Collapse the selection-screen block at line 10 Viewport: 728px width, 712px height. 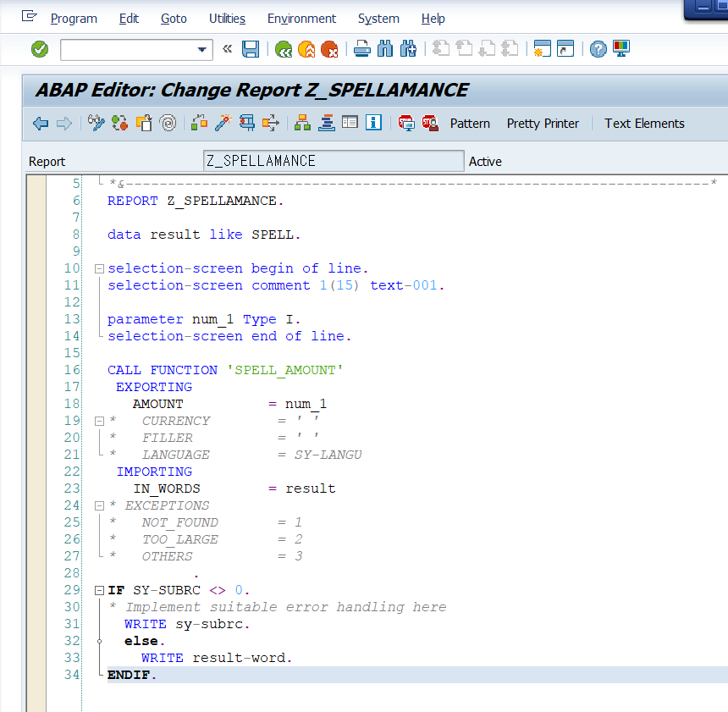coord(99,269)
